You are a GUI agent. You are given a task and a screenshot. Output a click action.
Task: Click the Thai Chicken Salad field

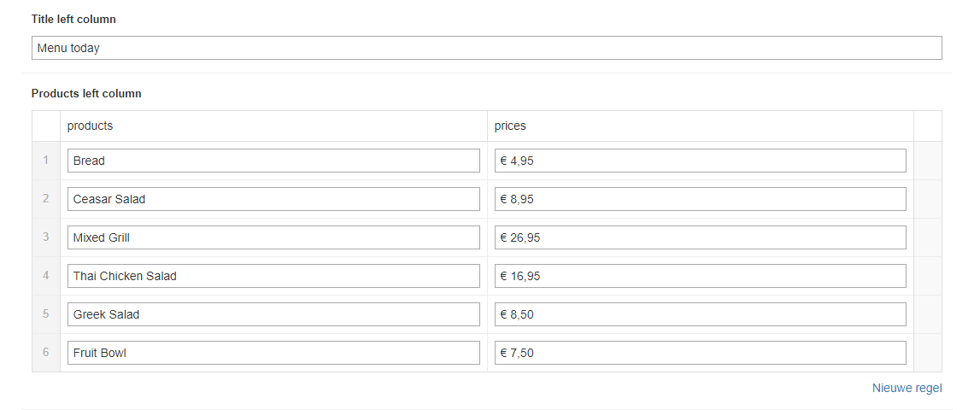pyautogui.click(x=273, y=276)
